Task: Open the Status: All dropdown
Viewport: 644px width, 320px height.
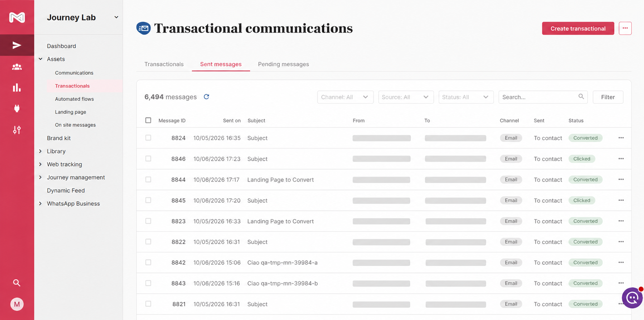Action: pyautogui.click(x=466, y=97)
